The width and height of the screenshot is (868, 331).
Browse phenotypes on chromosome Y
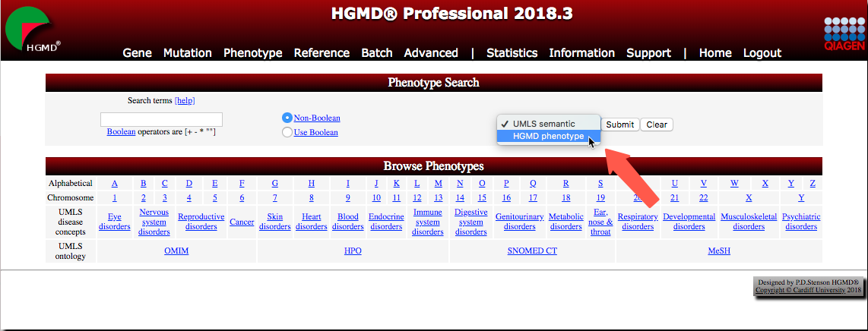point(801,198)
